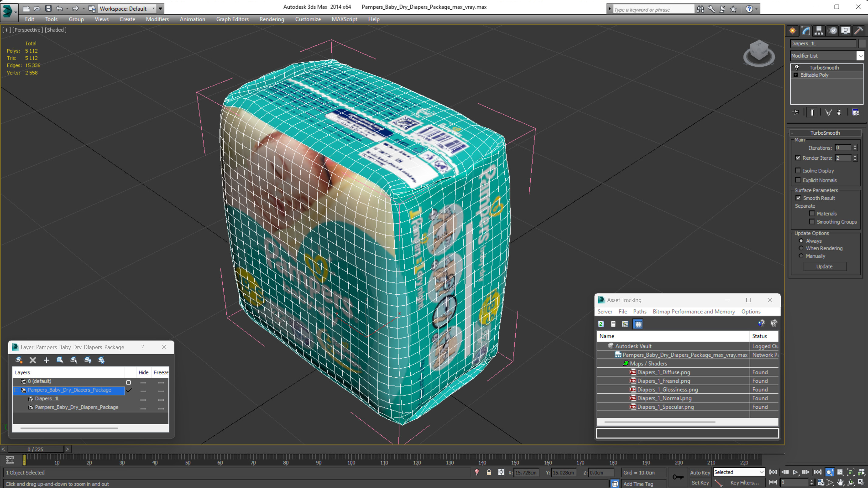The image size is (868, 488).
Task: Open the Rendering menu
Action: [x=272, y=19]
